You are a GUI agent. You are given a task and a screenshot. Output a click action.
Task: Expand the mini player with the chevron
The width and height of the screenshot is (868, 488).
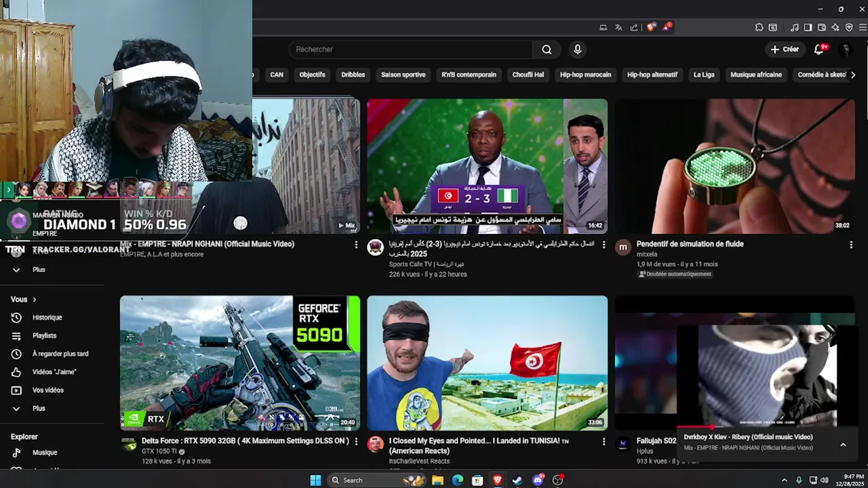[843, 445]
